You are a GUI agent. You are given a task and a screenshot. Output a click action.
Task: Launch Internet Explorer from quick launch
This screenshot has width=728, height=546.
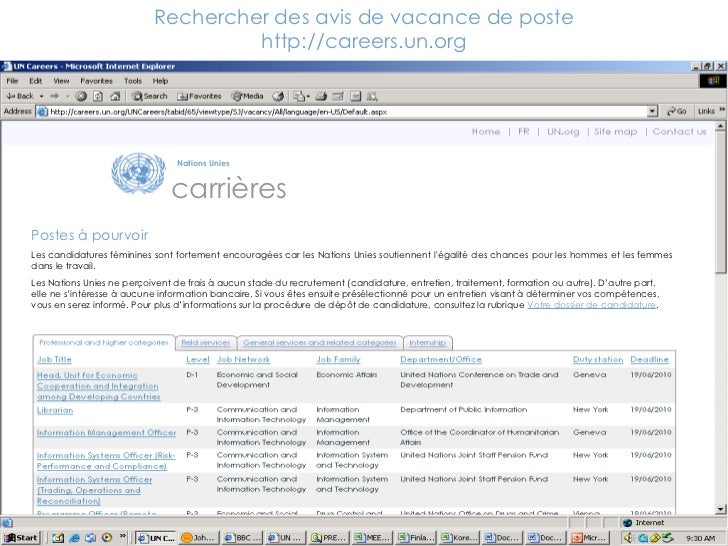(74, 538)
